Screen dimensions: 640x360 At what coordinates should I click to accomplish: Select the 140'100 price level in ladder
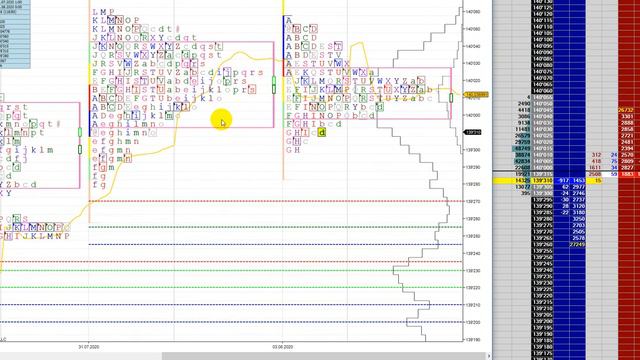coord(542,40)
